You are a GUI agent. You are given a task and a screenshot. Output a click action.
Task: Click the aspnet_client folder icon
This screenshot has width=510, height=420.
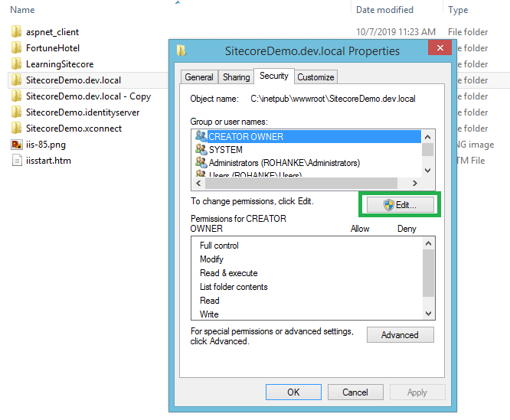coord(17,32)
